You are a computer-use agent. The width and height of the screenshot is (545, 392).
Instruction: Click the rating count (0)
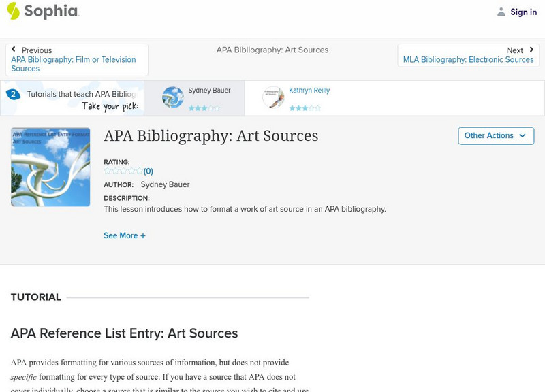[149, 171]
